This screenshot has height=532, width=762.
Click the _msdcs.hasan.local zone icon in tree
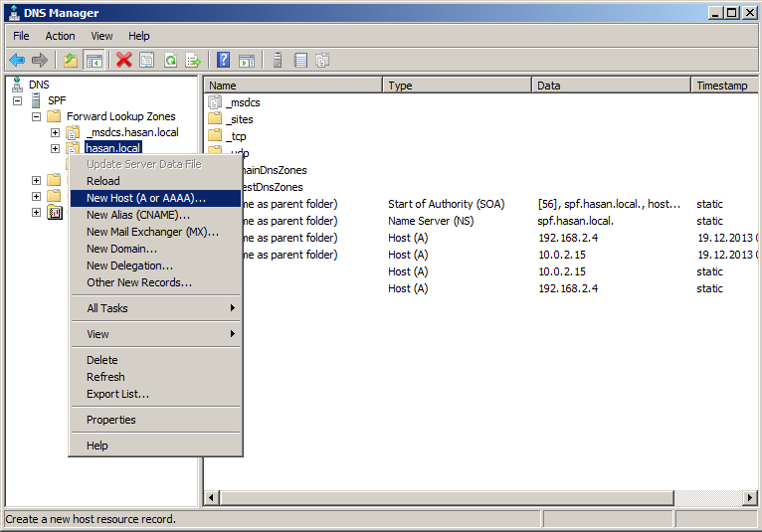click(x=73, y=132)
